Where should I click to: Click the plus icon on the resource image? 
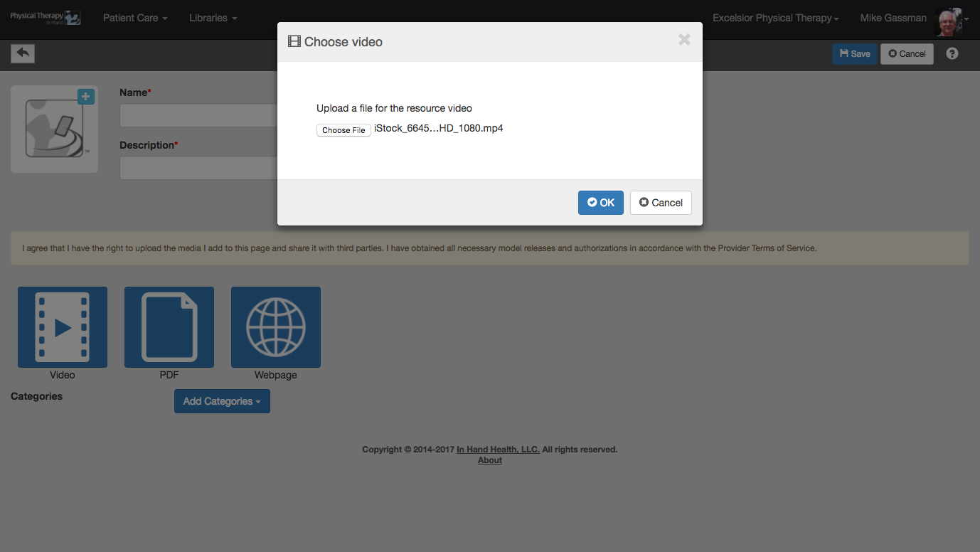(x=86, y=97)
